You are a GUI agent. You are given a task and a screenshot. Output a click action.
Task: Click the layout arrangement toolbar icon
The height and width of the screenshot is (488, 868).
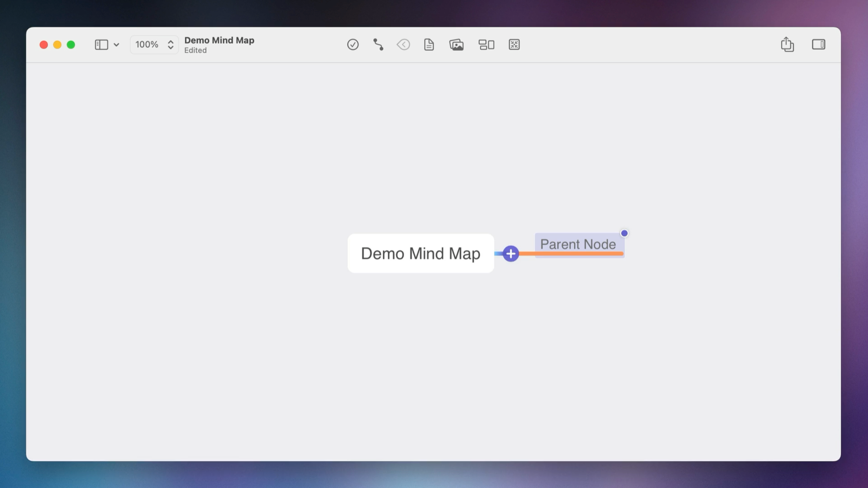tap(486, 45)
